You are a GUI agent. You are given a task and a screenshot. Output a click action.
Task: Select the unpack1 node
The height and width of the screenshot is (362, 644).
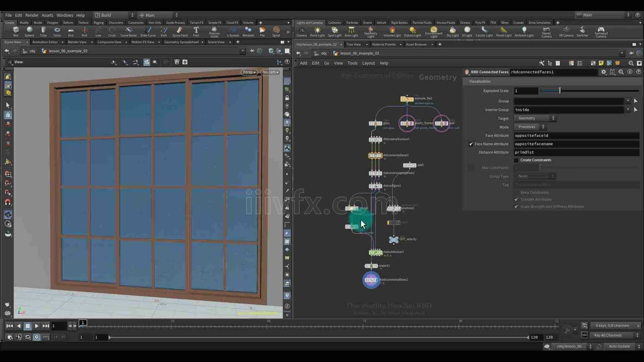point(371,266)
